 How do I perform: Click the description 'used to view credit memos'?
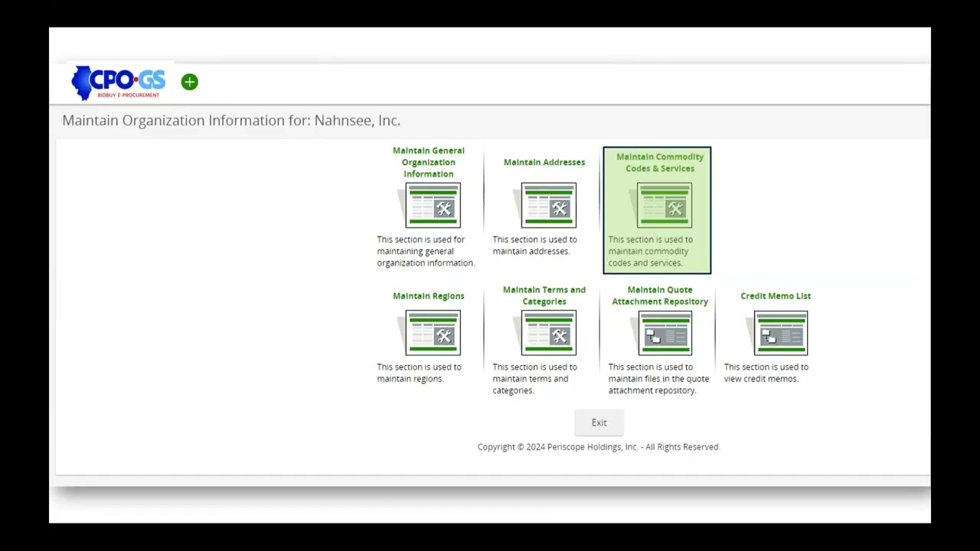pyautogui.click(x=766, y=373)
